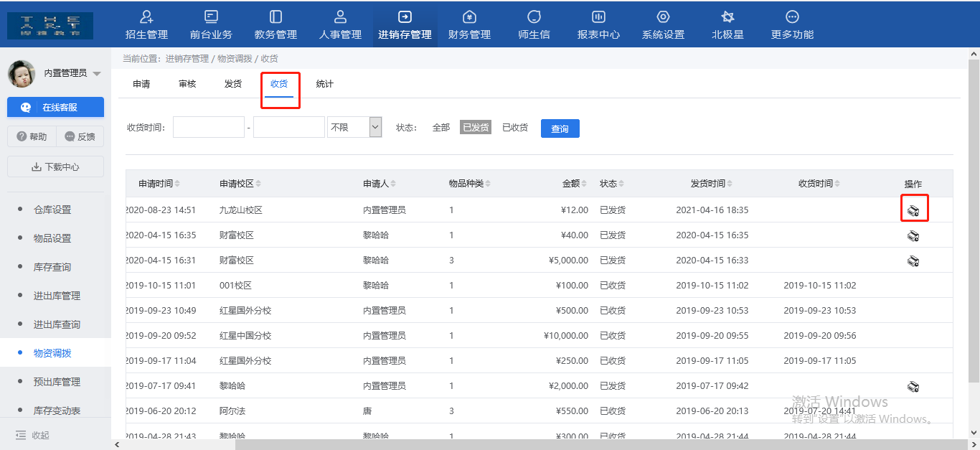The width and height of the screenshot is (980, 450).
Task: Go to the 教务管理 module icon
Action: 275,17
